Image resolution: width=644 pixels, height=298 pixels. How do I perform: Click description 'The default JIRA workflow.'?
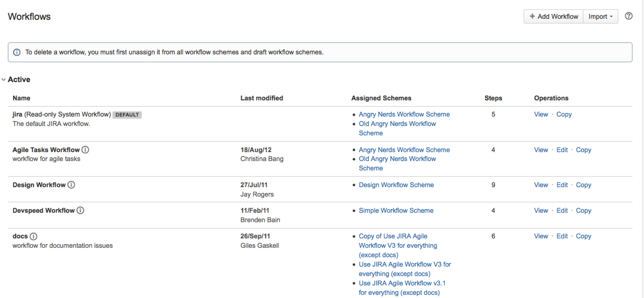tap(51, 124)
